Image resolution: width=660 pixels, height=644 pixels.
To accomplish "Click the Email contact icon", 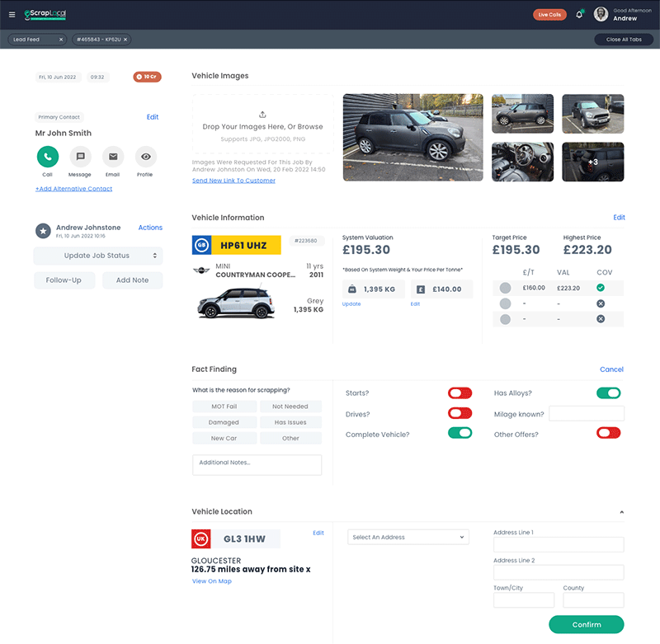I will tap(113, 157).
